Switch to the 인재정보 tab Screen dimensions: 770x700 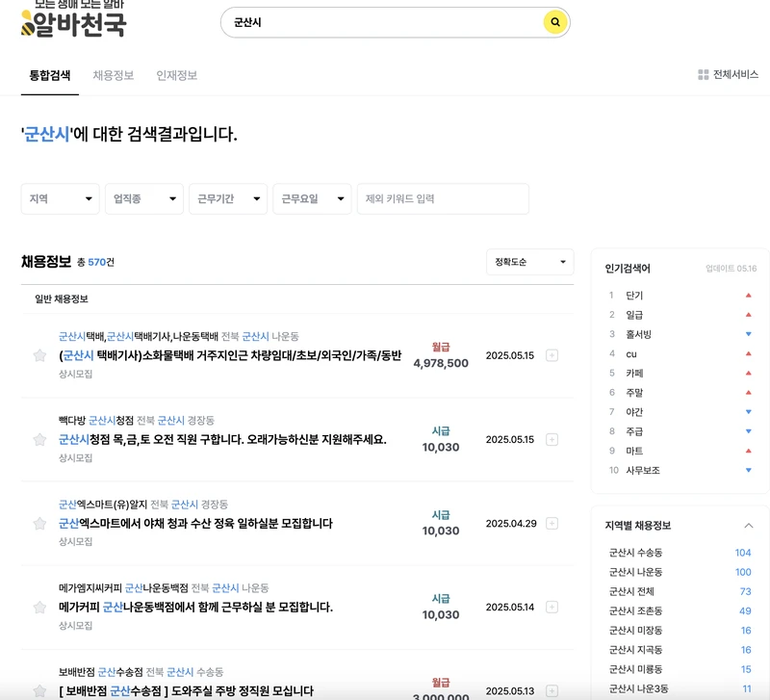177,75
